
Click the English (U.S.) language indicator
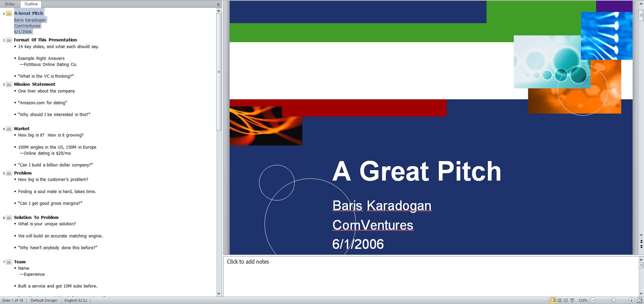[76, 300]
